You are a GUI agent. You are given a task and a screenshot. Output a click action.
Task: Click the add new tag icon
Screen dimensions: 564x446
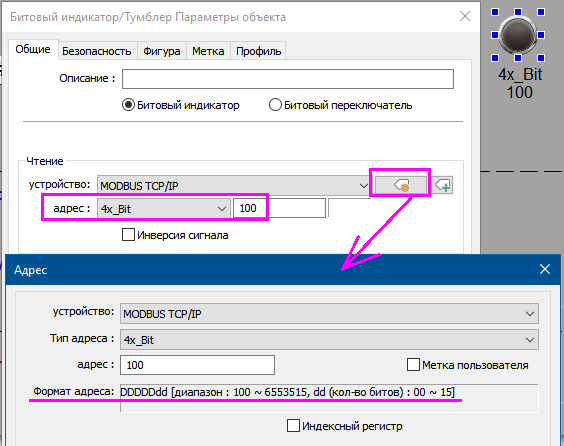point(442,186)
